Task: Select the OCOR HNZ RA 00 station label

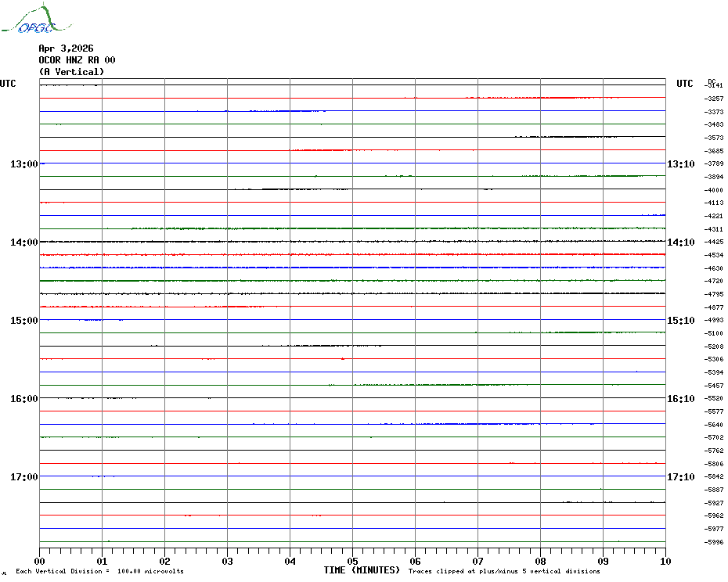Action: click(77, 60)
